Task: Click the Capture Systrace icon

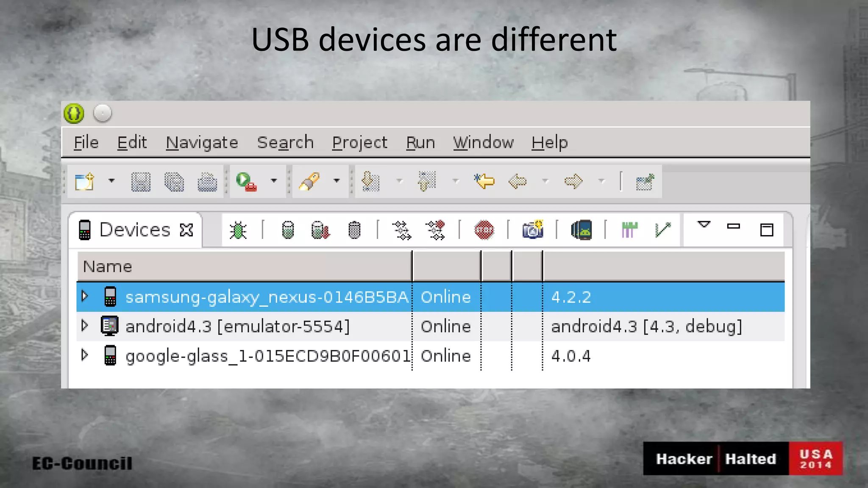Action: (x=629, y=230)
